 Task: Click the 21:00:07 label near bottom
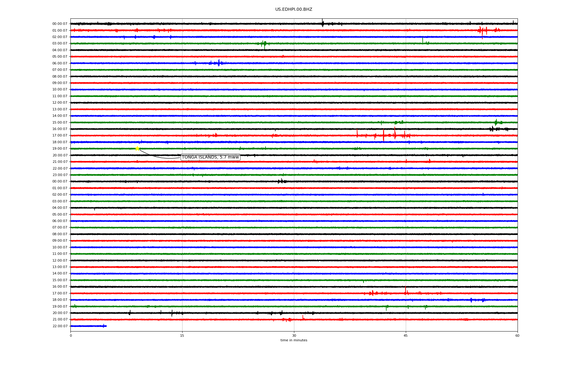[60, 320]
